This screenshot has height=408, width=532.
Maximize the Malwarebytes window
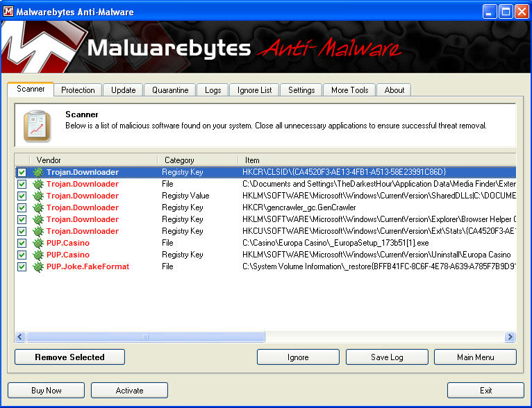click(x=506, y=12)
